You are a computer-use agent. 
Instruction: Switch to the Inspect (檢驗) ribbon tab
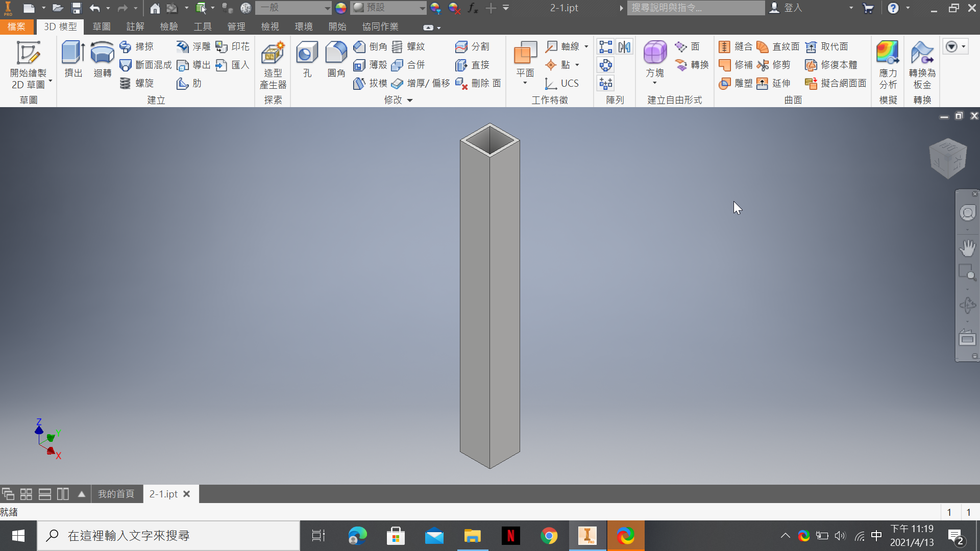(169, 27)
